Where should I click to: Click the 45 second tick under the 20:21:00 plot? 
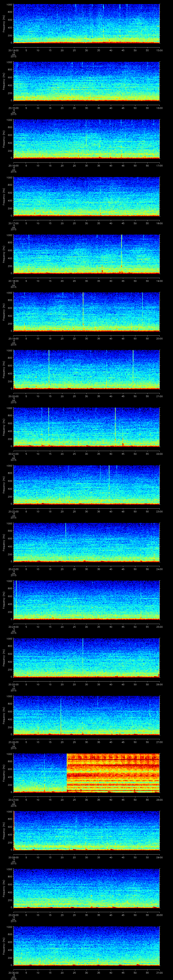(x=123, y=454)
